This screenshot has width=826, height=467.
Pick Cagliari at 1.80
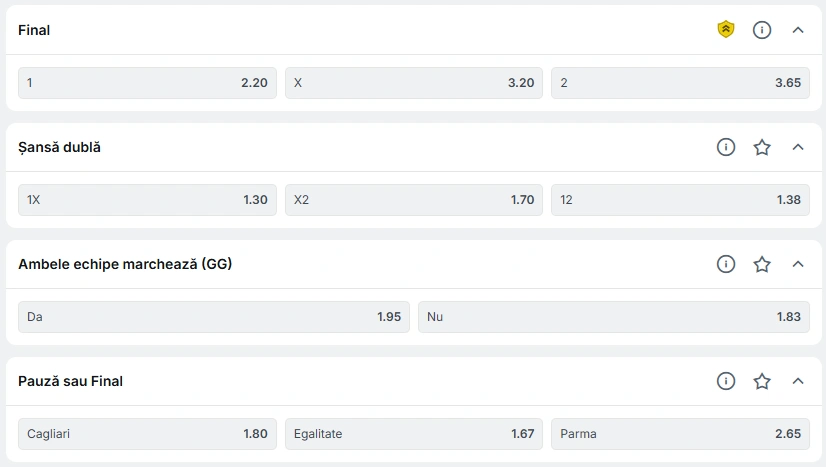pyautogui.click(x=148, y=433)
